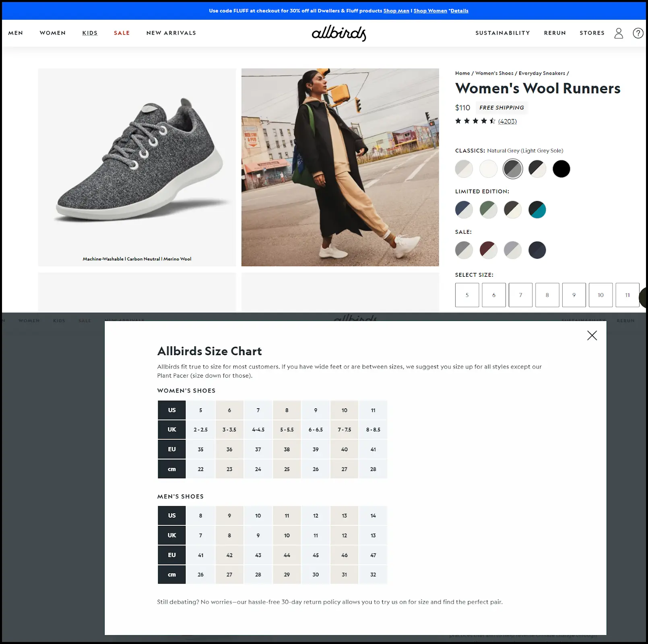Open the NEW ARRIVALS menu
Screen dimensions: 648x644
[x=171, y=33]
